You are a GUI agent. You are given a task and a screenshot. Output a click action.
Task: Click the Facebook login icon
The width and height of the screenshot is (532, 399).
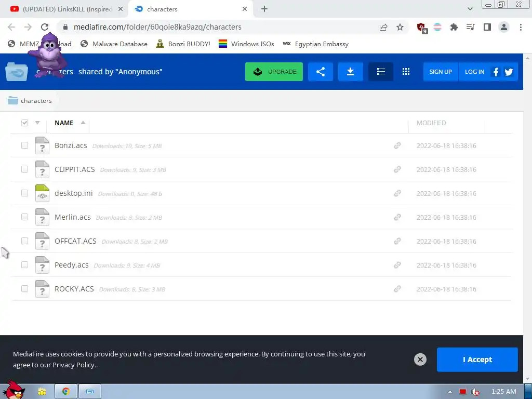496,72
